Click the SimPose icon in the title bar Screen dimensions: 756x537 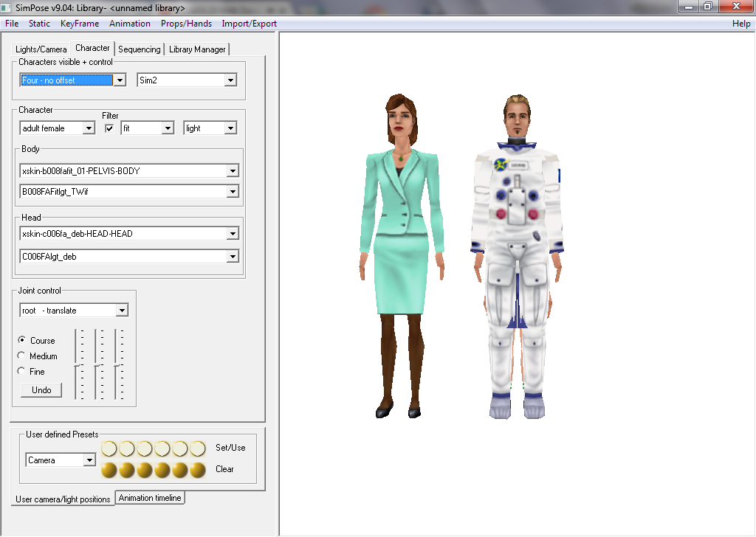[7, 7]
